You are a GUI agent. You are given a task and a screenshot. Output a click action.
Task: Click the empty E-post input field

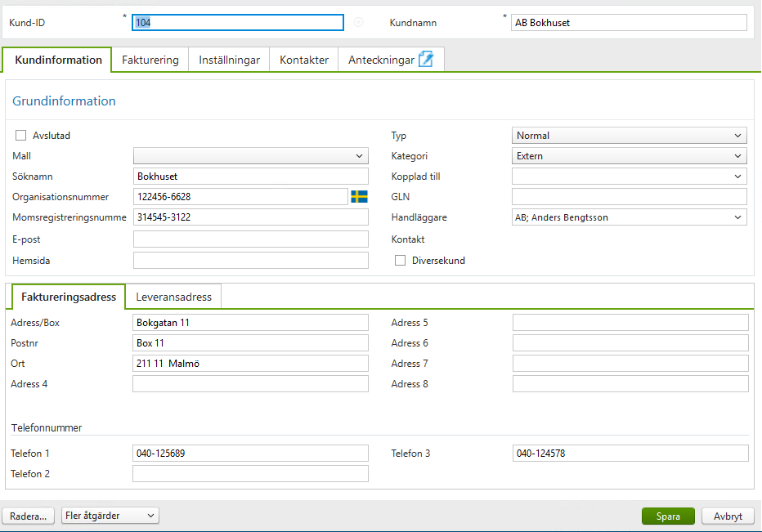click(250, 239)
